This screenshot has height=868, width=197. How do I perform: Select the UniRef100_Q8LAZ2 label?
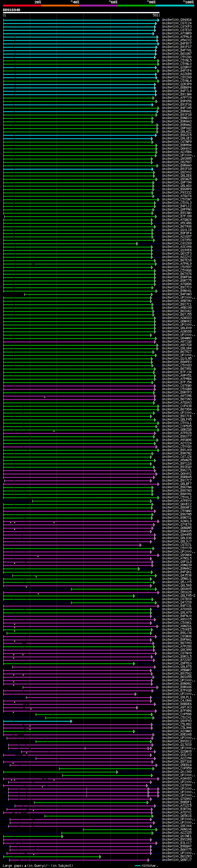click(x=177, y=132)
